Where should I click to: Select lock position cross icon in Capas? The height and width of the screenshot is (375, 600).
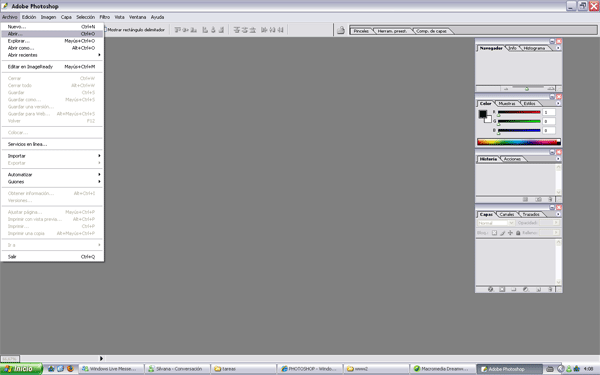click(510, 233)
